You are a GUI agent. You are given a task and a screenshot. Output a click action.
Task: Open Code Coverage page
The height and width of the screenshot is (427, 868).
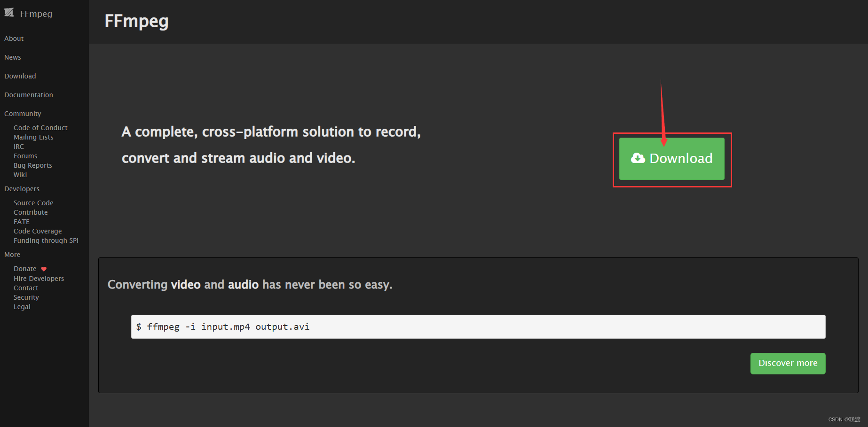pos(38,231)
